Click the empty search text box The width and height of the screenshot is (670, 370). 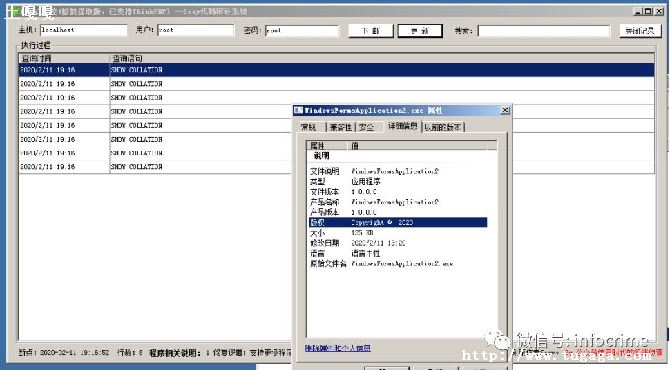pos(544,31)
